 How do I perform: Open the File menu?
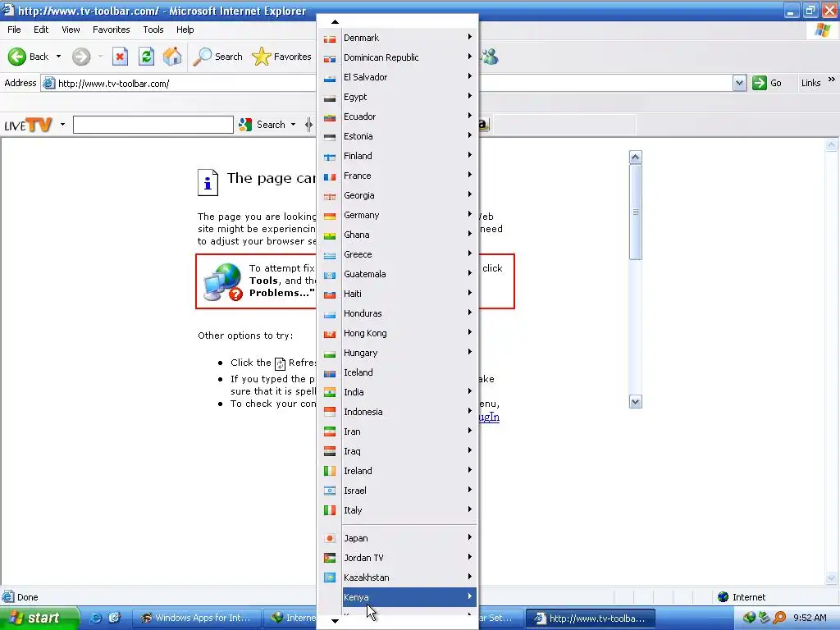14,30
